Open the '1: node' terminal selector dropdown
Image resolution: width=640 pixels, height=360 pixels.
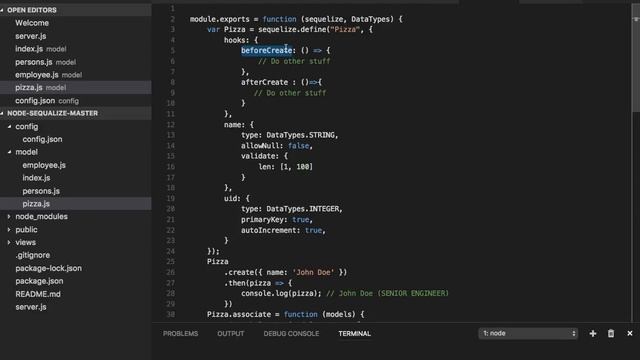(528, 333)
